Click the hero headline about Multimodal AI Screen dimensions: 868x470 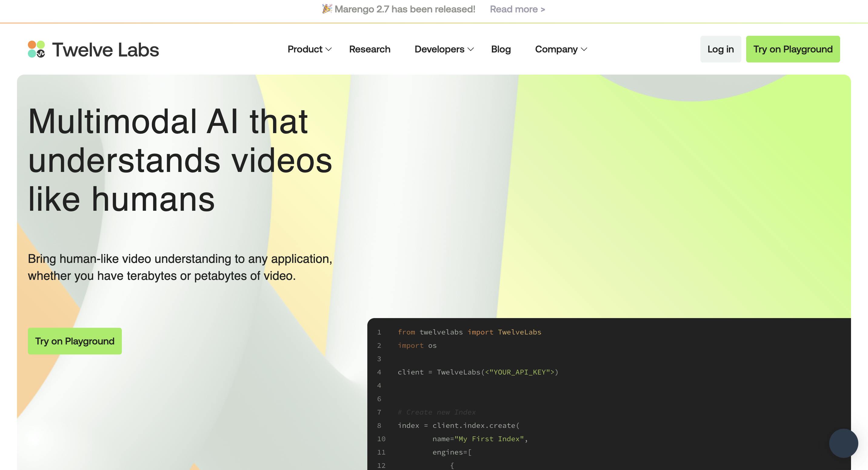(x=180, y=160)
